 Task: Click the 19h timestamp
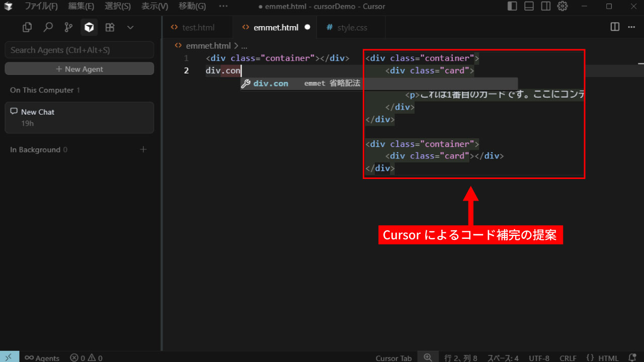27,123
